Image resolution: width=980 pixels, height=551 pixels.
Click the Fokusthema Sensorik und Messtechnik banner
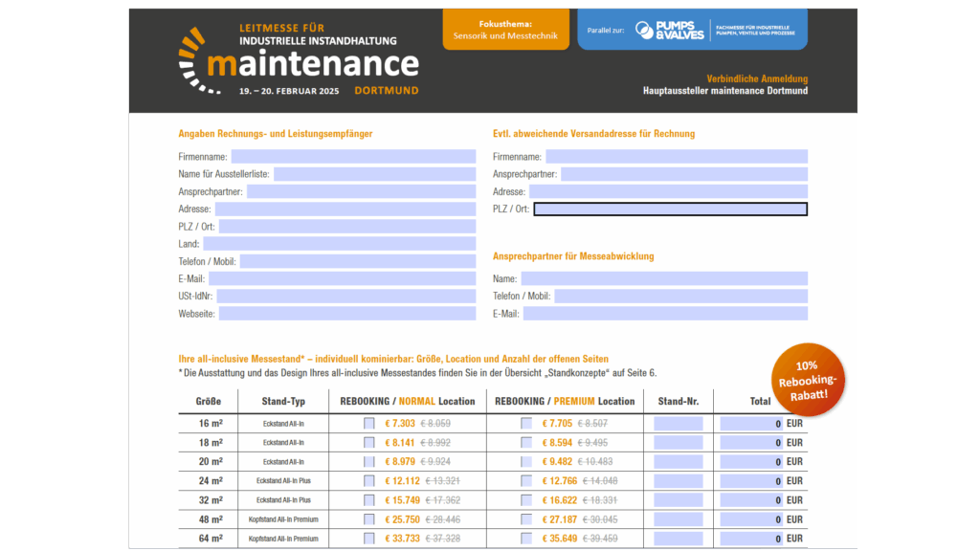tap(505, 30)
